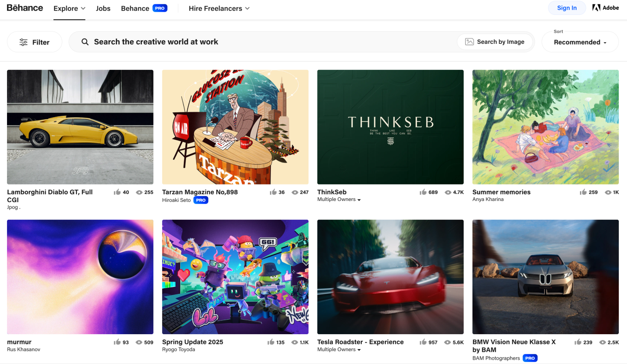Open the red Tesla Roadster thumbnail

point(390,277)
